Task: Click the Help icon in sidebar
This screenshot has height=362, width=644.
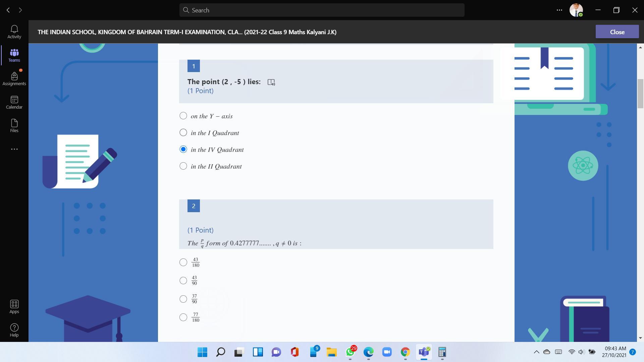Action: 14,330
